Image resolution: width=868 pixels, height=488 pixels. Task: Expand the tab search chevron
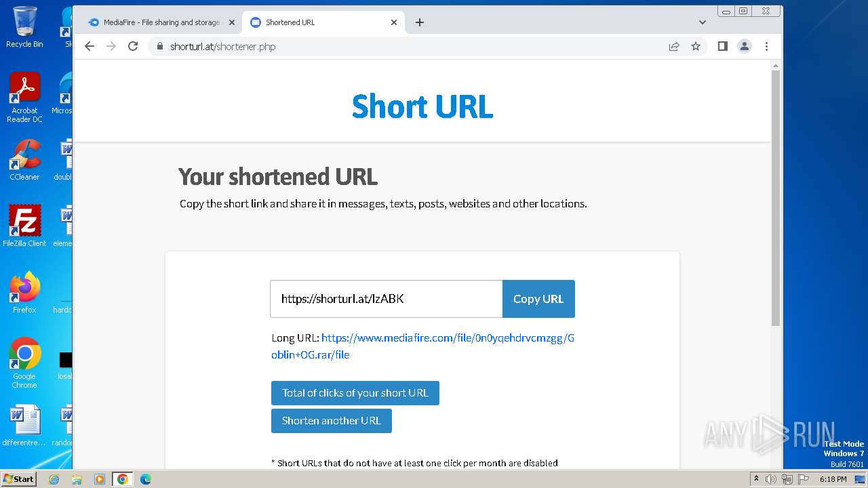pos(703,22)
